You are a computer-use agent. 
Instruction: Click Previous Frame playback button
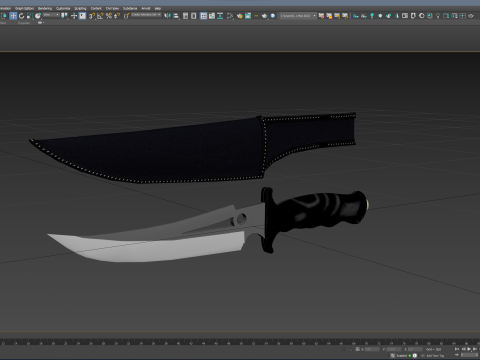tap(464, 349)
